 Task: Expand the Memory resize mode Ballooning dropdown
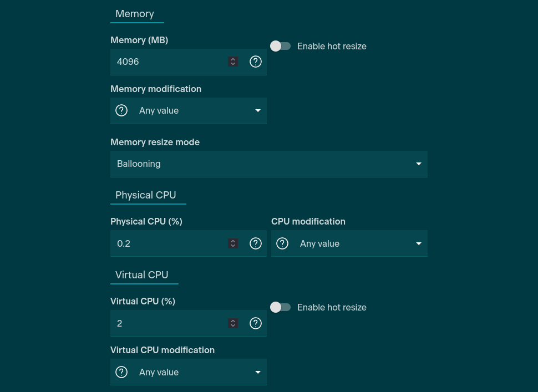click(x=268, y=164)
